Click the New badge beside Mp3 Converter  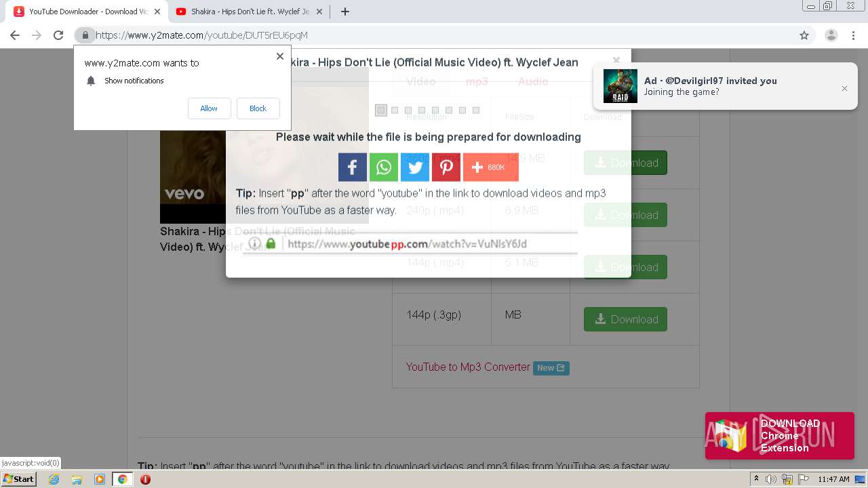click(x=551, y=368)
